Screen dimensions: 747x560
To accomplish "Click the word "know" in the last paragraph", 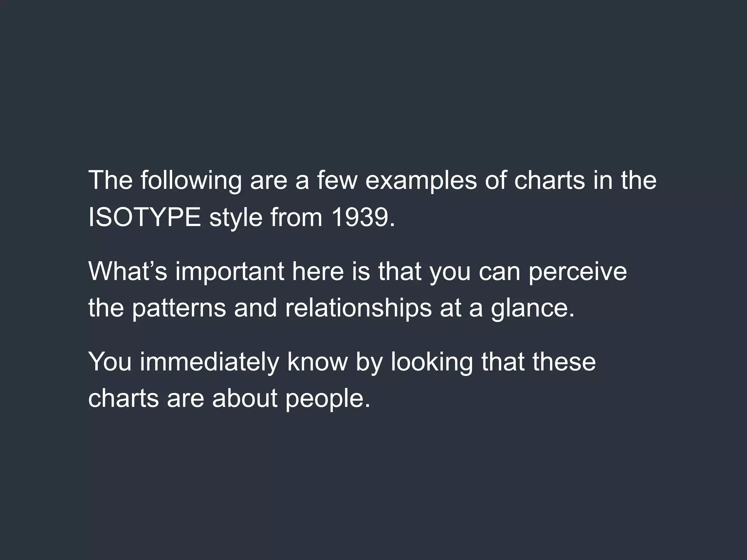I will tap(317, 362).
